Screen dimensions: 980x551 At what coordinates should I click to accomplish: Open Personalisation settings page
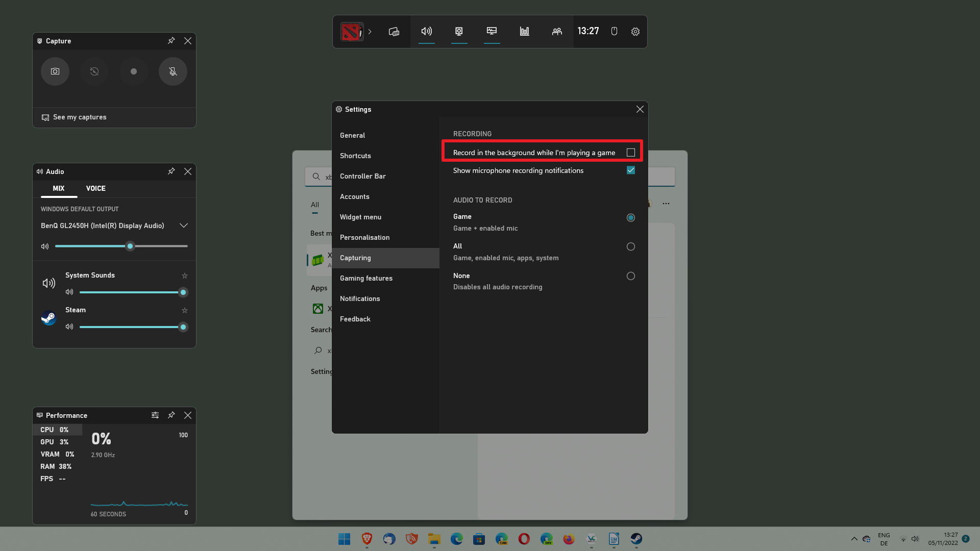(x=365, y=237)
